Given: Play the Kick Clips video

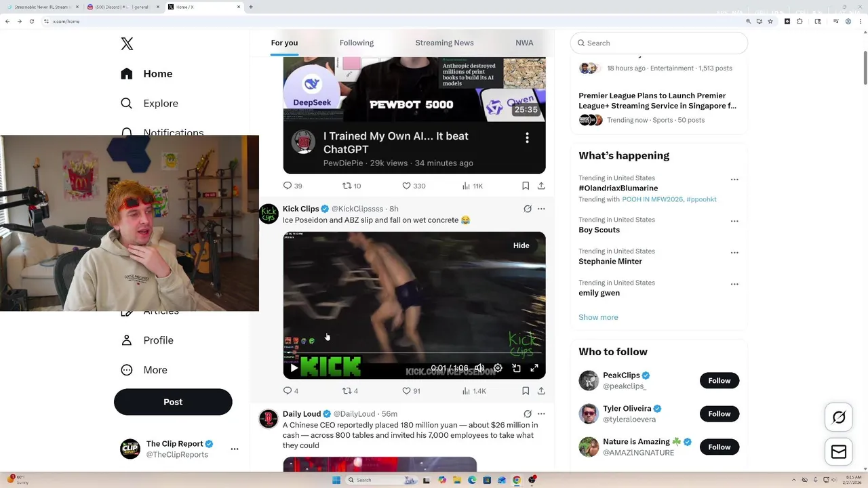Looking at the screenshot, I should pyautogui.click(x=294, y=368).
